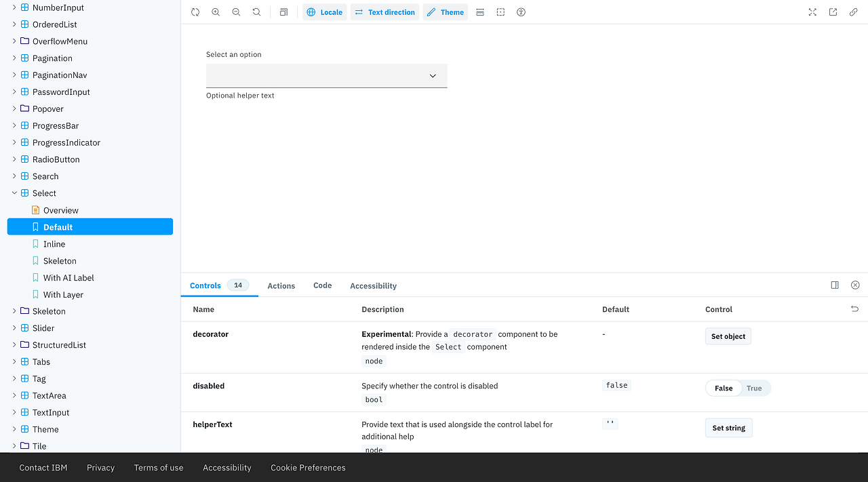Open the Actions panel tab

(x=281, y=285)
